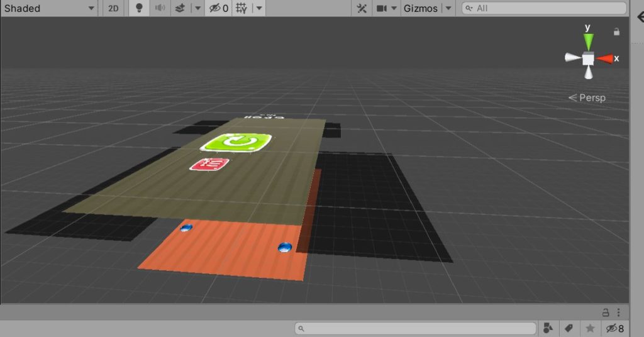Toggle hidden objects visibility counter
The width and height of the screenshot is (644, 337).
tap(219, 8)
